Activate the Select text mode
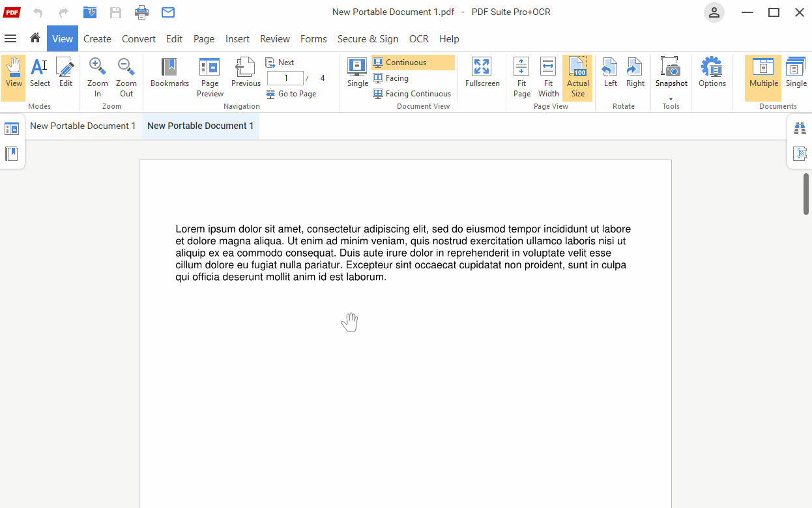Image resolution: width=812 pixels, height=508 pixels. pyautogui.click(x=40, y=72)
